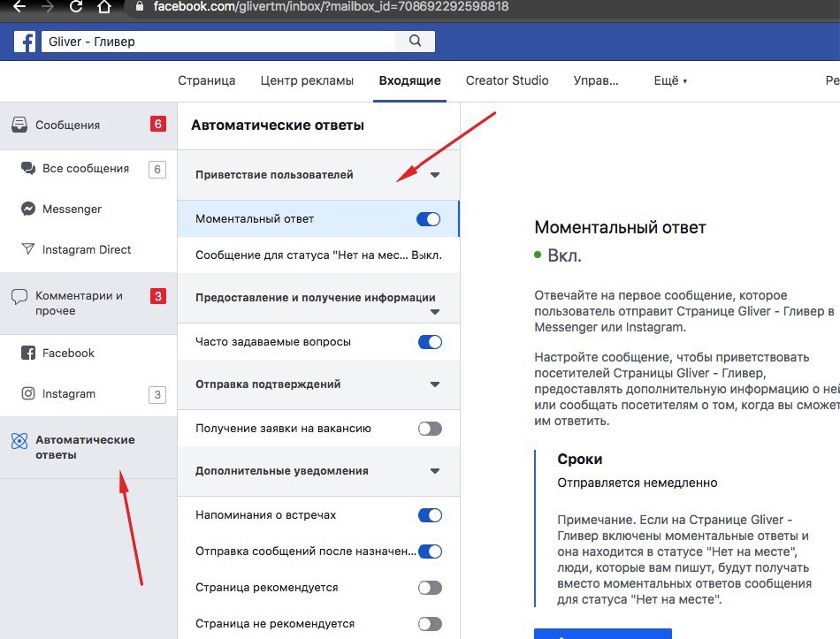This screenshot has width=840, height=639.
Task: Select Напоминания о встречах row
Action: [318, 515]
